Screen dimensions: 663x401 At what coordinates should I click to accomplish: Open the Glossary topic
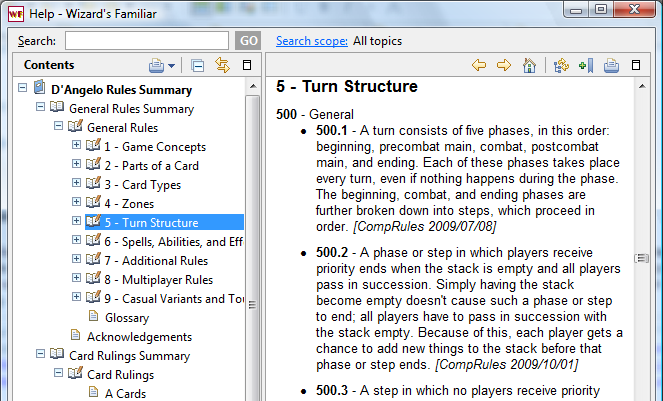tap(127, 318)
